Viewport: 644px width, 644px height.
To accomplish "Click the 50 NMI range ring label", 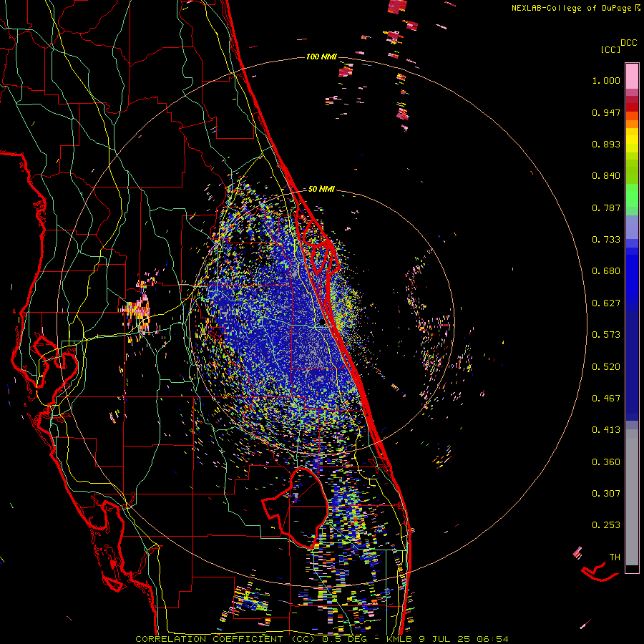I will (x=321, y=189).
